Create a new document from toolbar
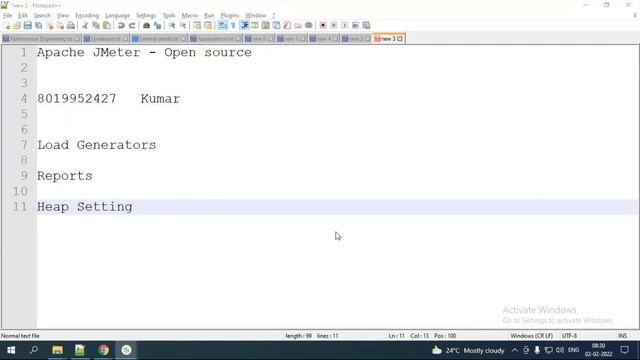The height and width of the screenshot is (360, 640). point(7,26)
